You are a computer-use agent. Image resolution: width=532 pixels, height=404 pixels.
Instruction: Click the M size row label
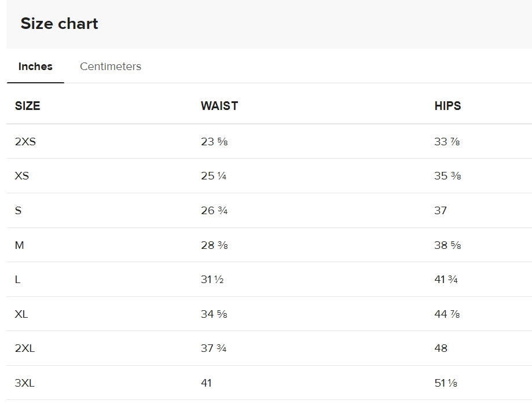point(19,245)
